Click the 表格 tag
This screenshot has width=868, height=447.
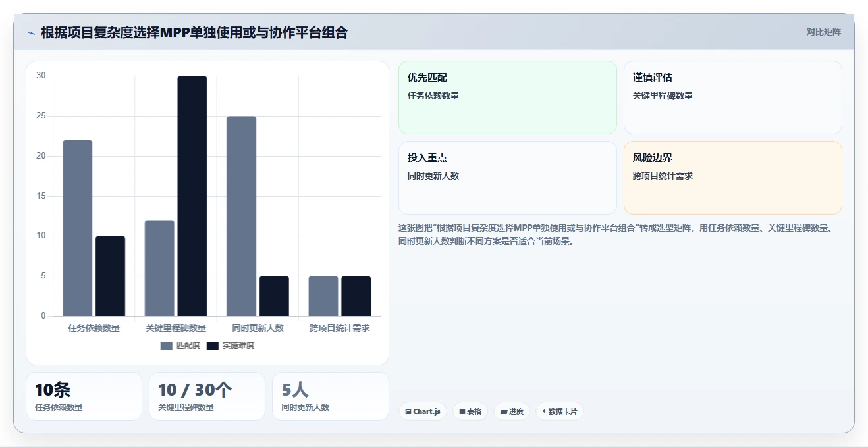(x=470, y=411)
